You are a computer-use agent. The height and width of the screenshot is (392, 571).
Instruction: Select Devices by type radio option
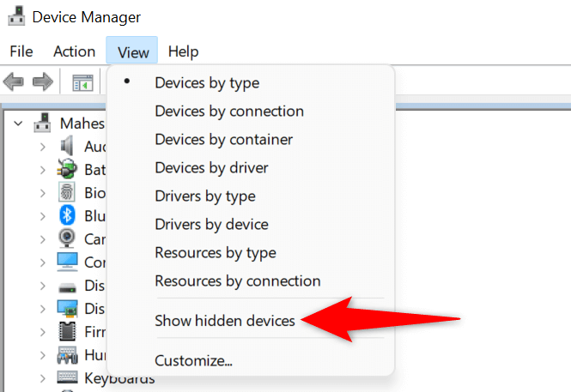[x=207, y=83]
